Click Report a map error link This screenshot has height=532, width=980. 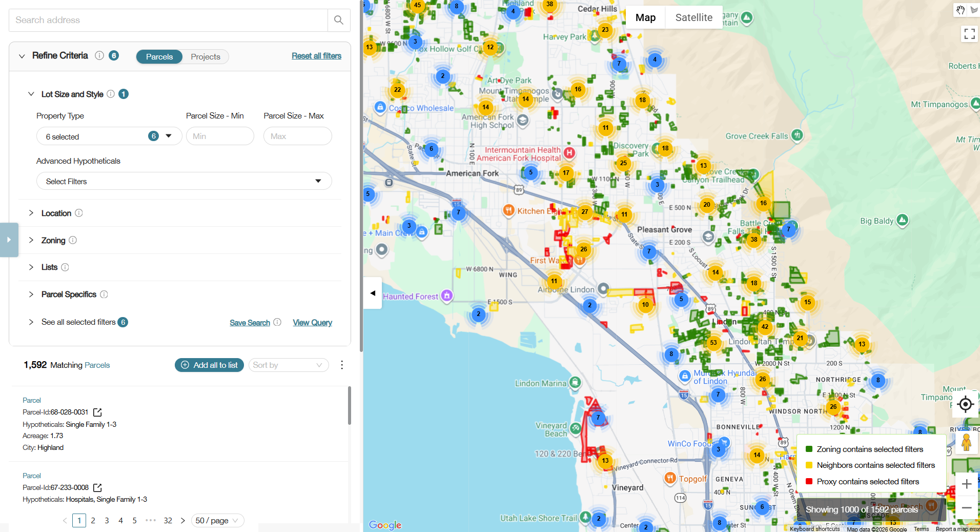tap(957, 529)
